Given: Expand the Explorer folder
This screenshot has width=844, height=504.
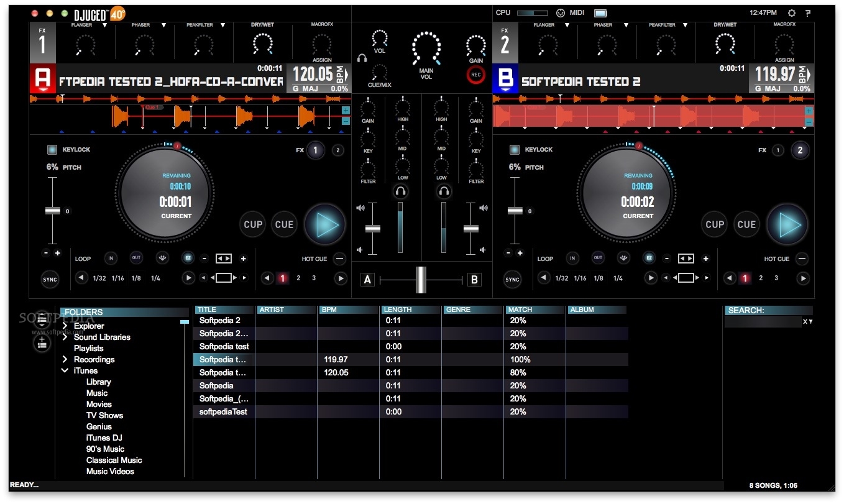Looking at the screenshot, I should (x=65, y=326).
